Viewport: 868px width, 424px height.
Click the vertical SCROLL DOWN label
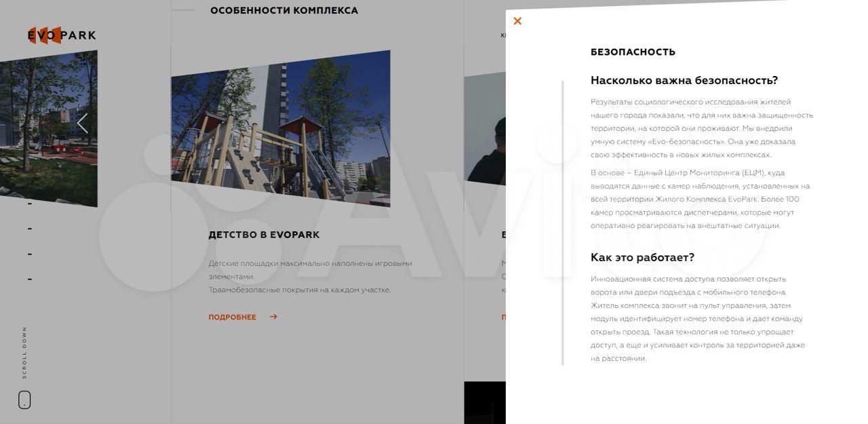24,353
